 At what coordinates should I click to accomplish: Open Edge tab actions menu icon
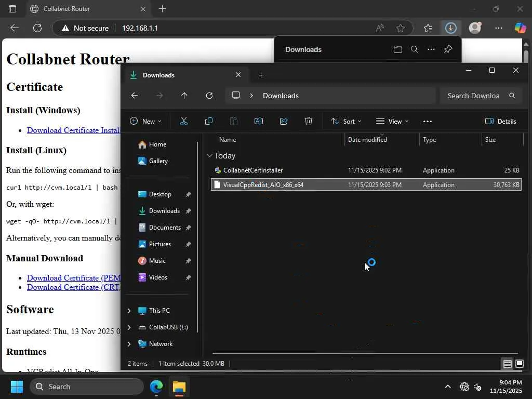point(12,9)
